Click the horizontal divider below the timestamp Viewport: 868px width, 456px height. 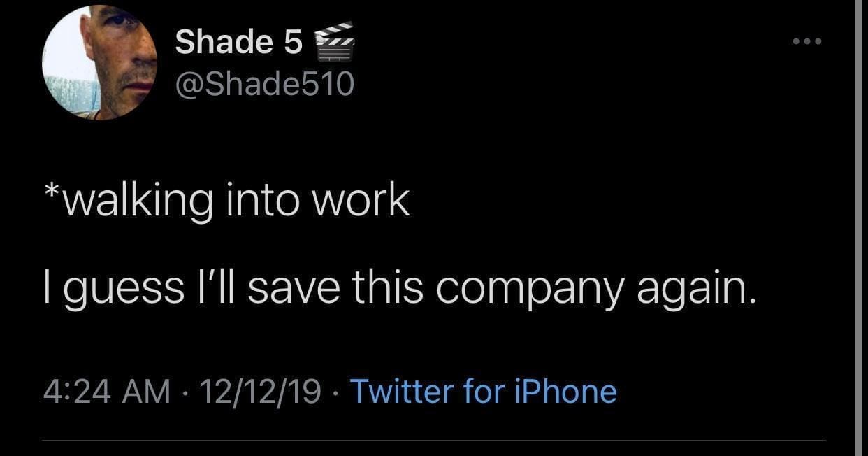point(433,440)
